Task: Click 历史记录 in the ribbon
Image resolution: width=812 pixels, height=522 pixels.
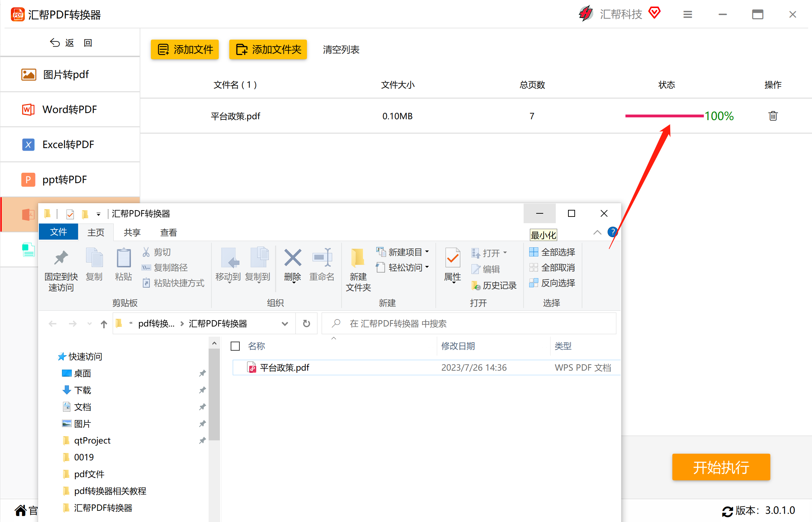Action: point(494,286)
